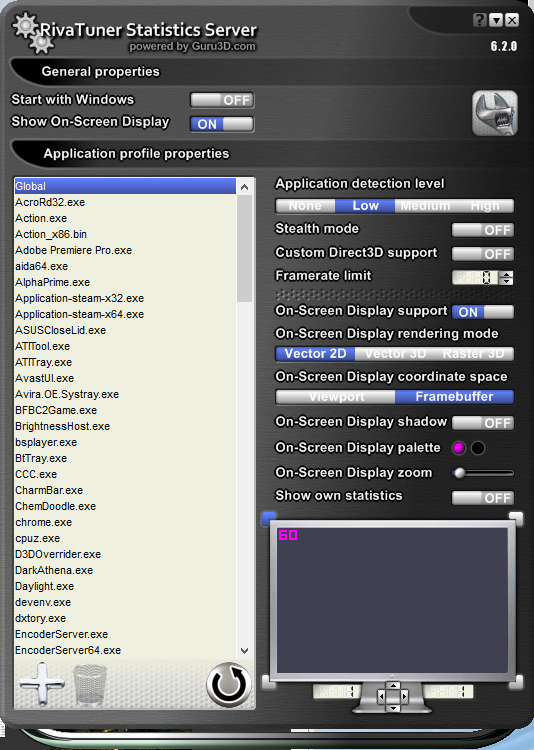This screenshot has width=534, height=750.
Task: Choose Raster 3D rendering mode
Action: coord(473,353)
